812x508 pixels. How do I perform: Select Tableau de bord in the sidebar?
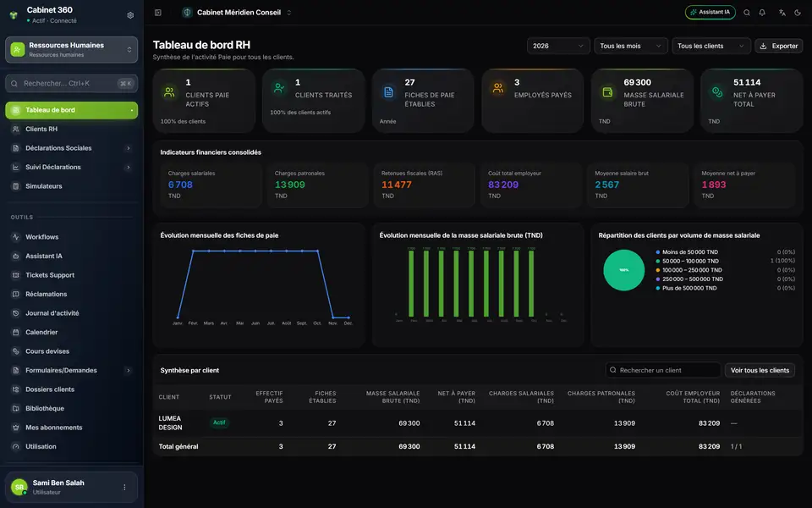(x=71, y=110)
